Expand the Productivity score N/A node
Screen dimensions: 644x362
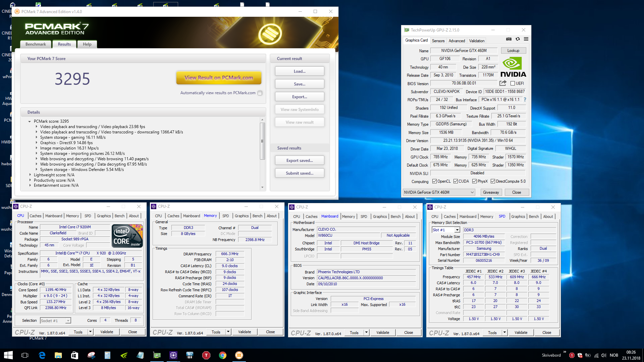pos(30,180)
